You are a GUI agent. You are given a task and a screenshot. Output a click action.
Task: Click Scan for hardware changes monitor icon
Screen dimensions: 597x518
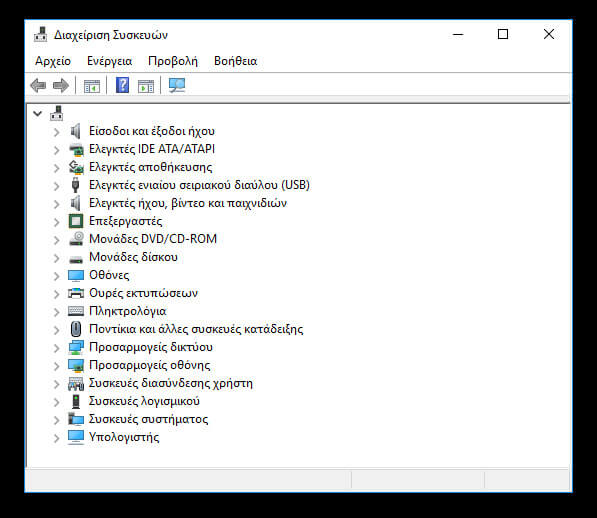point(177,85)
